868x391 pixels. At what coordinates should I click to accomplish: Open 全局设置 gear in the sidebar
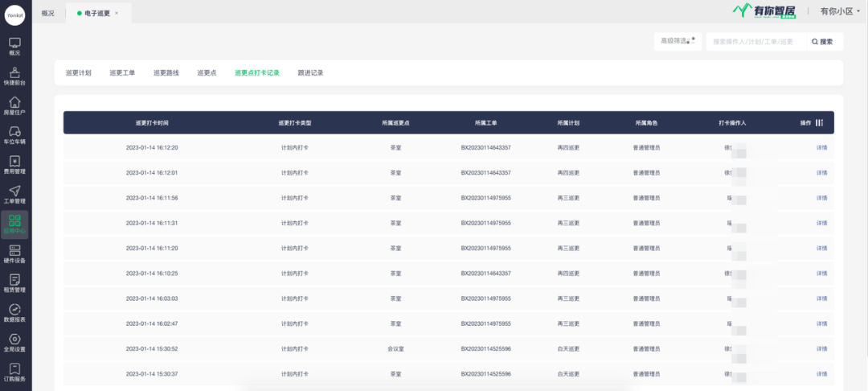click(x=14, y=343)
